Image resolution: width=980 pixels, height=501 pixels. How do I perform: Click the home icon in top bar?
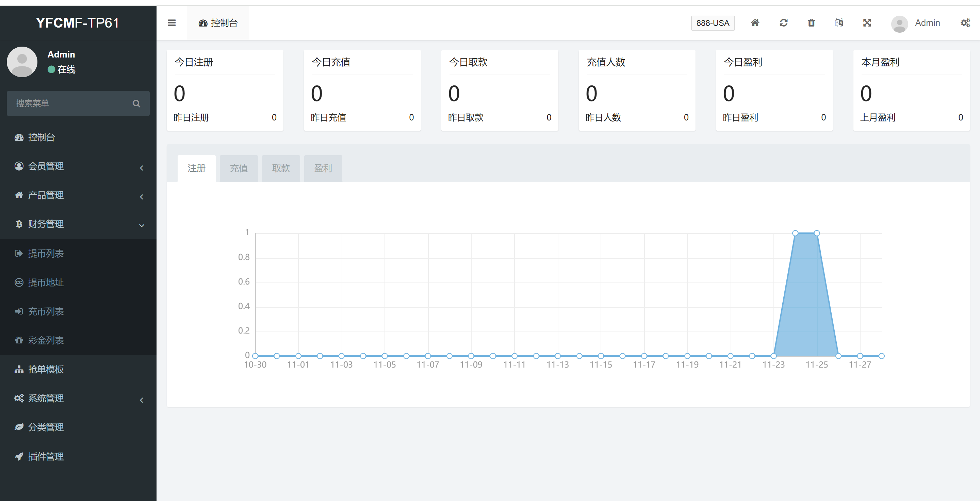pos(755,23)
